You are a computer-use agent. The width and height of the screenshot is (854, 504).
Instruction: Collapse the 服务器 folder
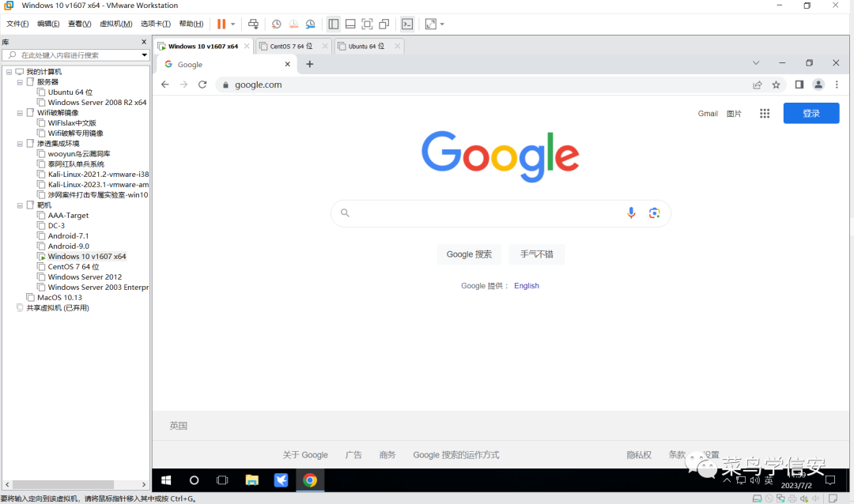coord(20,82)
